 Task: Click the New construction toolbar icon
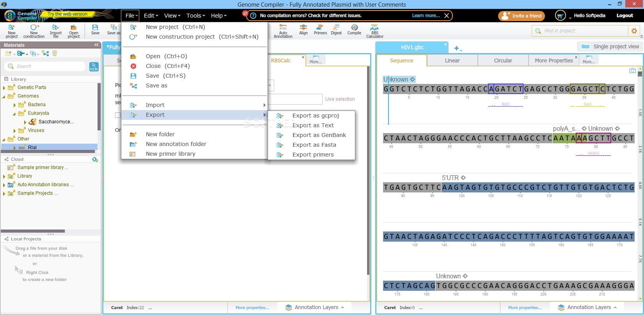click(34, 31)
